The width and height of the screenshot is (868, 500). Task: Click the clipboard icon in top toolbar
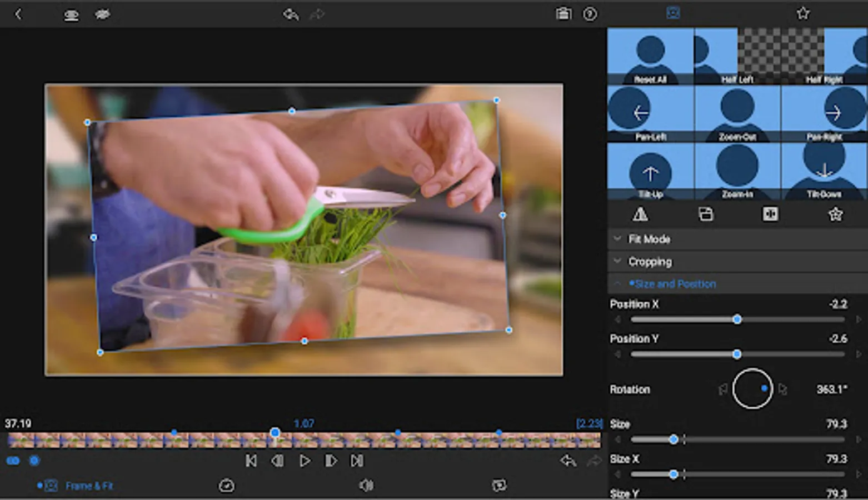563,14
